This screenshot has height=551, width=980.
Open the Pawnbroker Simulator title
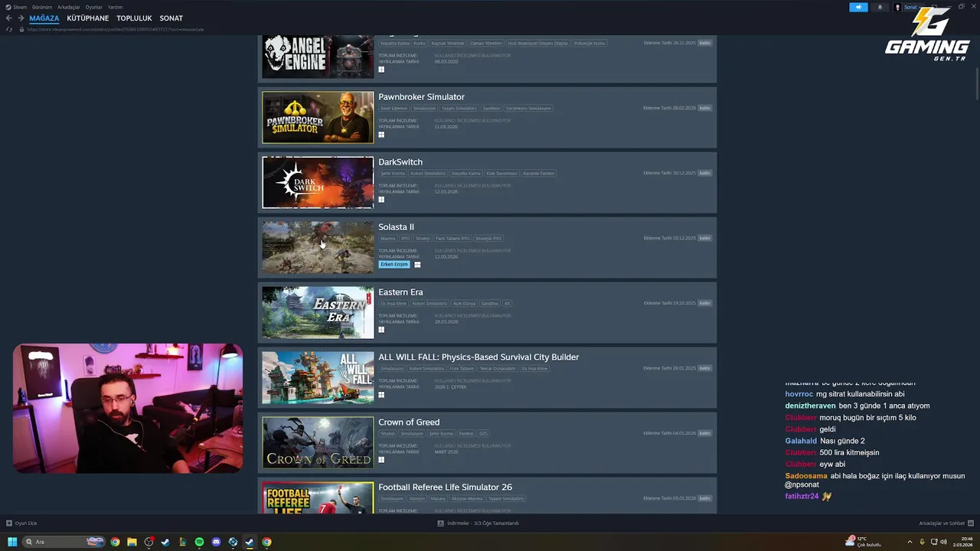click(421, 97)
